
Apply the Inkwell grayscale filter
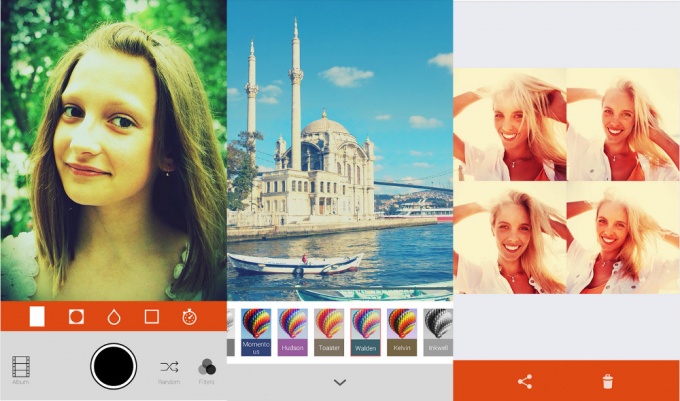pos(438,332)
